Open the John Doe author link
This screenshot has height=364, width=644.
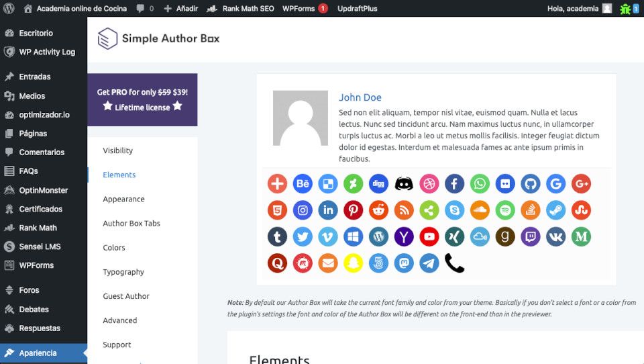coord(360,97)
